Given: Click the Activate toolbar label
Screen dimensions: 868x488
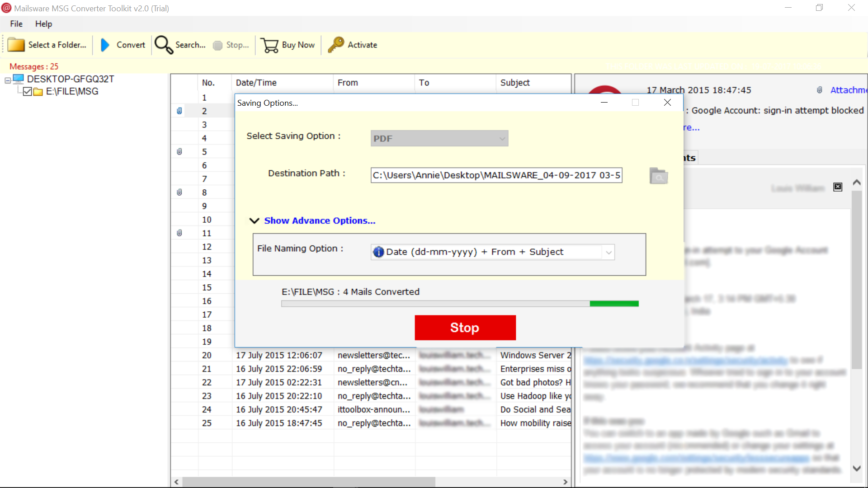Looking at the screenshot, I should click(x=362, y=45).
